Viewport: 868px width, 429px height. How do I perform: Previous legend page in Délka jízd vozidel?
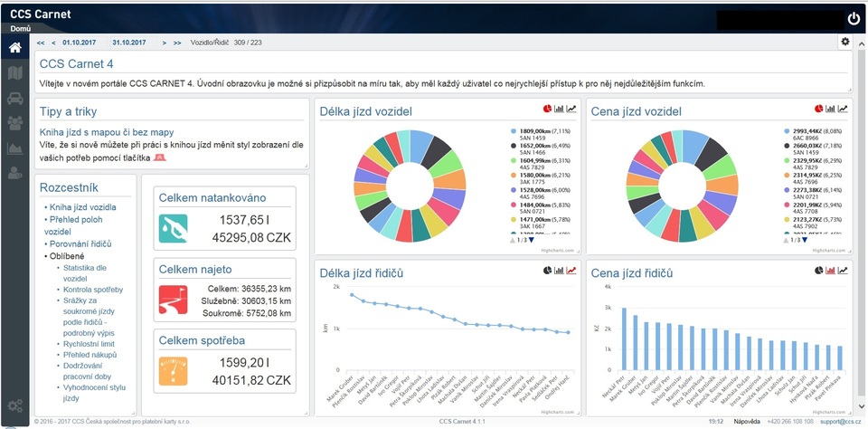click(x=512, y=240)
